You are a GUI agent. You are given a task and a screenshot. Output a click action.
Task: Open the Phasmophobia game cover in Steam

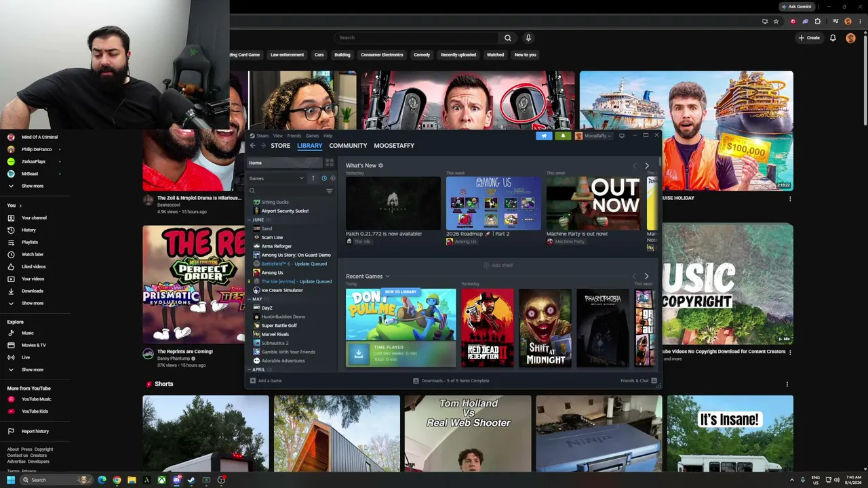point(603,328)
